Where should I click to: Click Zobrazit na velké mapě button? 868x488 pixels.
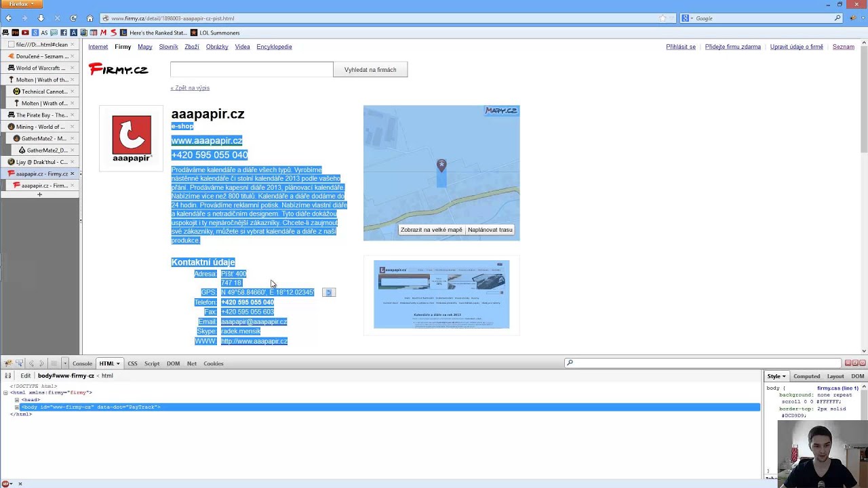(x=431, y=230)
